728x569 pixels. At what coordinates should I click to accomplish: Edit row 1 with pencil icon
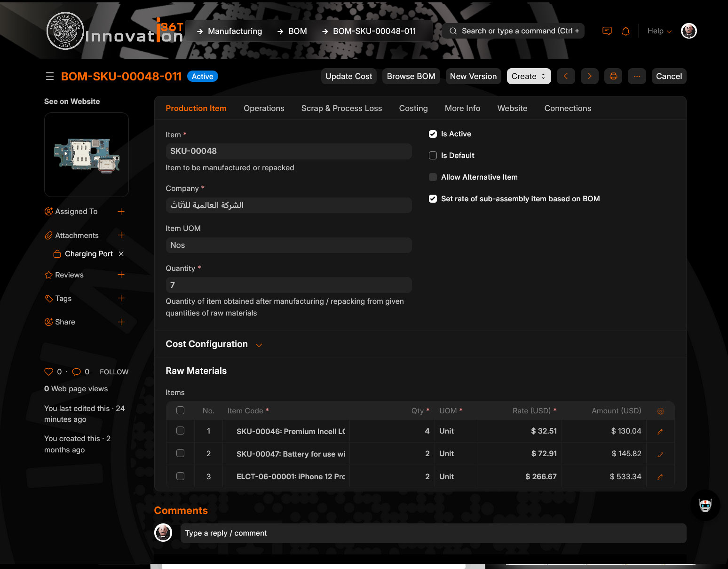click(x=660, y=432)
